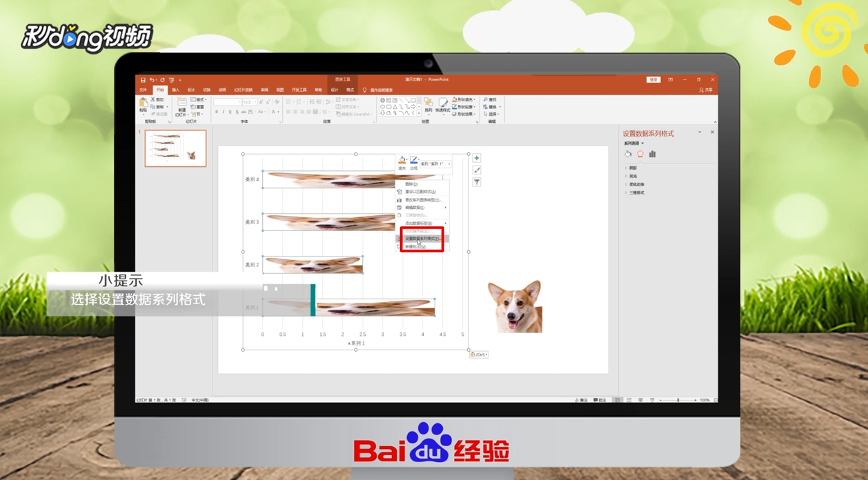Open the Animations (动画) ribbon tab
The height and width of the screenshot is (480, 868).
click(222, 90)
